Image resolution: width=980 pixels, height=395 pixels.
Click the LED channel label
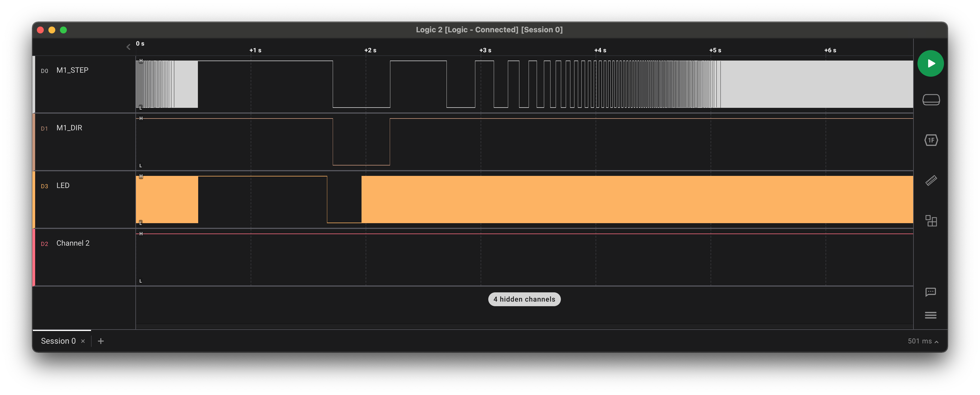click(63, 185)
